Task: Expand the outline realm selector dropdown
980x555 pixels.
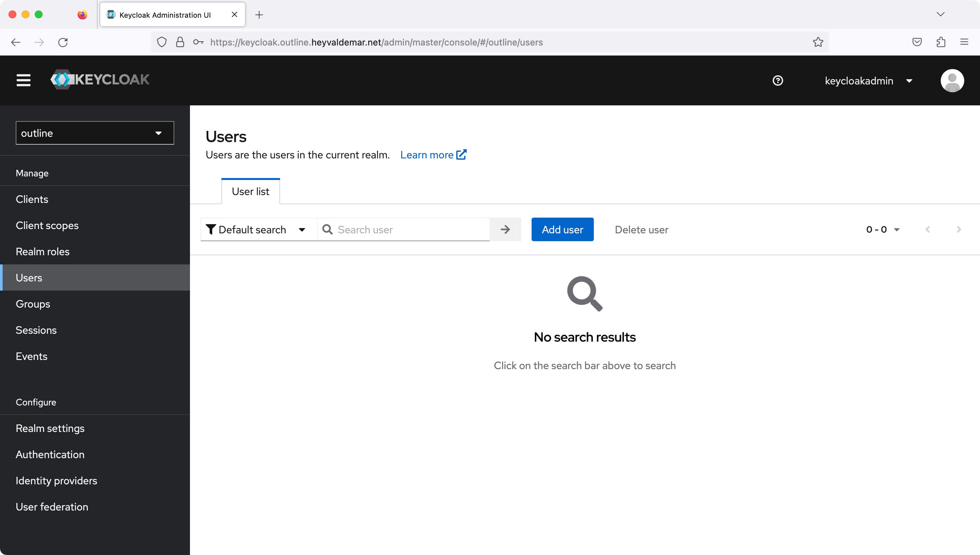Action: pos(95,133)
